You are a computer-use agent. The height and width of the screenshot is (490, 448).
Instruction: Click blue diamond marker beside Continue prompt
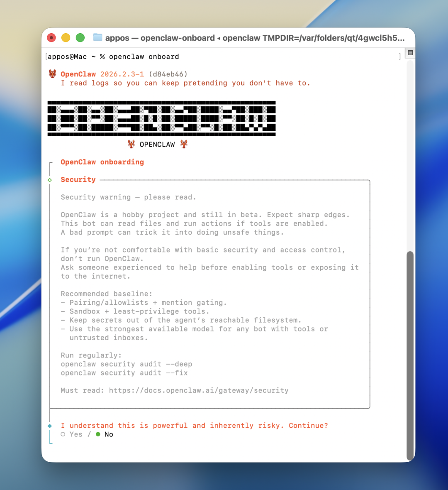click(50, 426)
